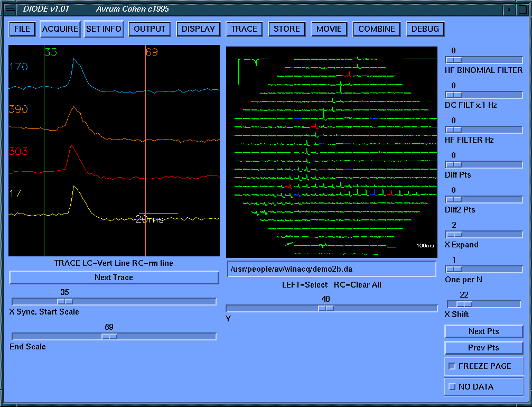Viewport: 532px width, 407px height.
Task: Open the OUTPUT menu
Action: point(150,29)
